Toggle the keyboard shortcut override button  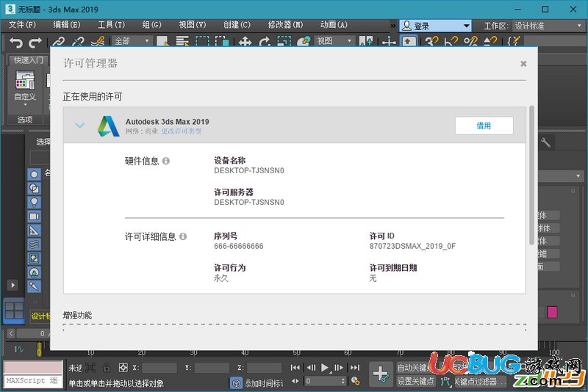pyautogui.click(x=409, y=41)
